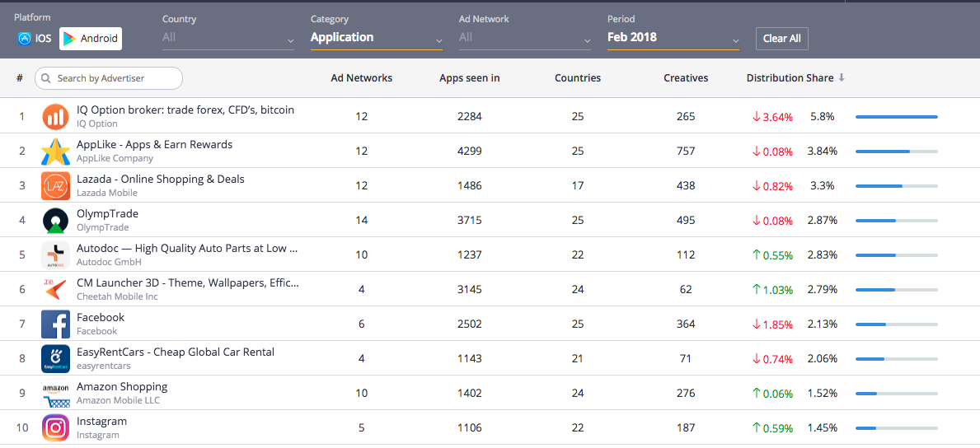Click the 2.13% share value
The height and width of the screenshot is (448, 980).
coord(823,324)
